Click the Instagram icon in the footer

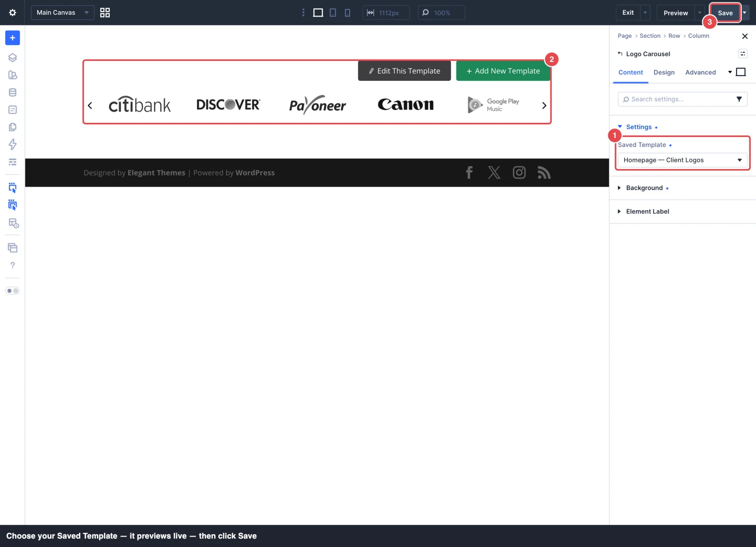(x=519, y=173)
